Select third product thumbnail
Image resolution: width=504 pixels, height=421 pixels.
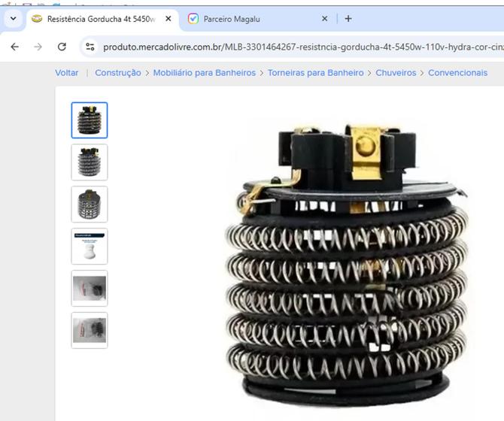(90, 204)
